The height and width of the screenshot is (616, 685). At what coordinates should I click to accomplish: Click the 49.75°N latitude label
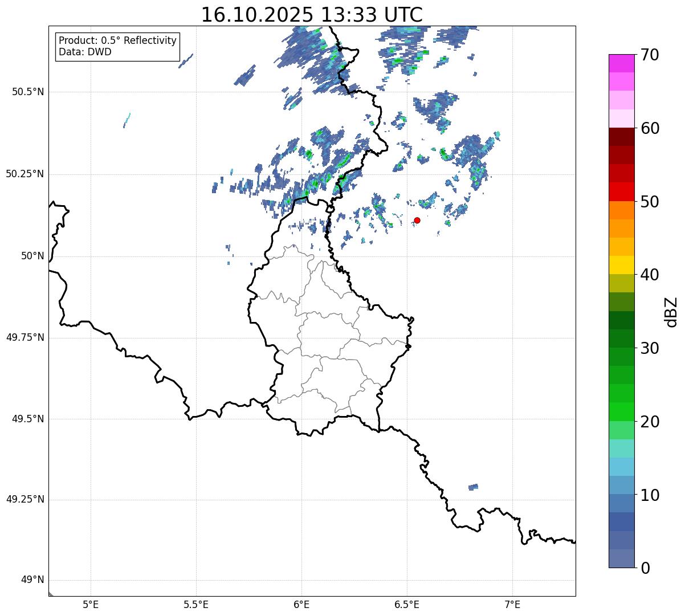(25, 337)
